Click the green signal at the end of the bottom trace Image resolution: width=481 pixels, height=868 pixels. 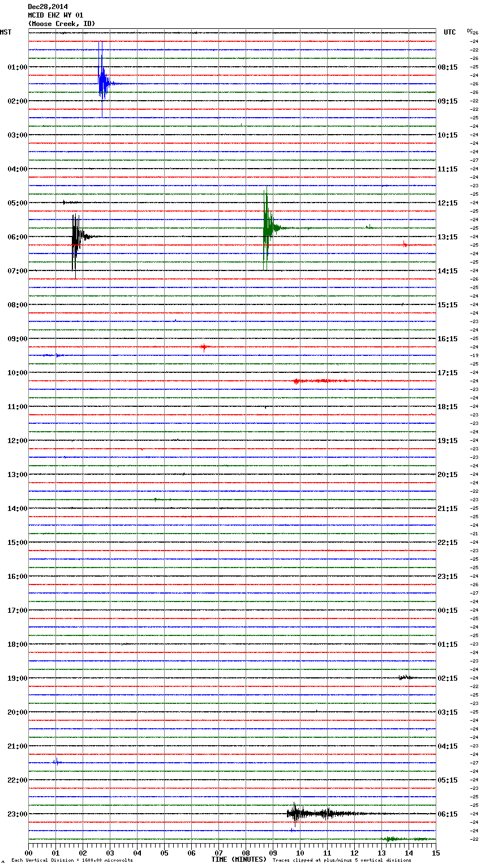coord(409,839)
